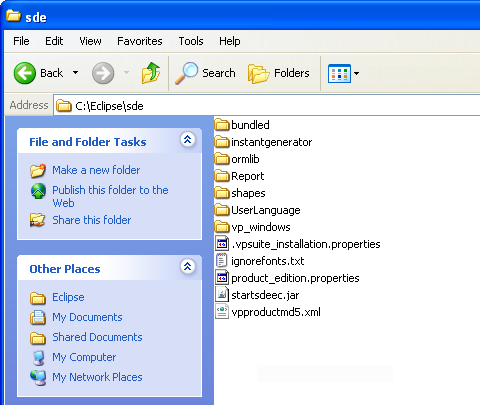Select the ignorefonts.txt file icon
This screenshot has width=480, height=405.
[222, 261]
